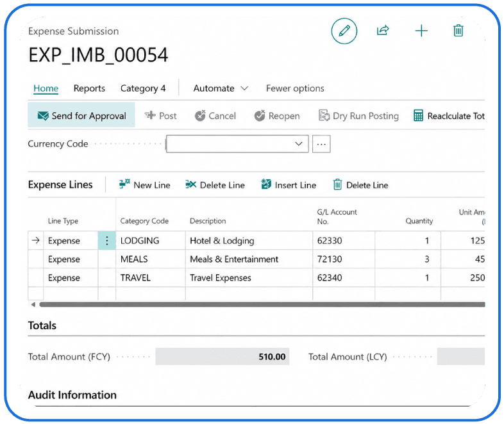Click the Cancel action
The width and height of the screenshot is (504, 424).
coord(215,115)
